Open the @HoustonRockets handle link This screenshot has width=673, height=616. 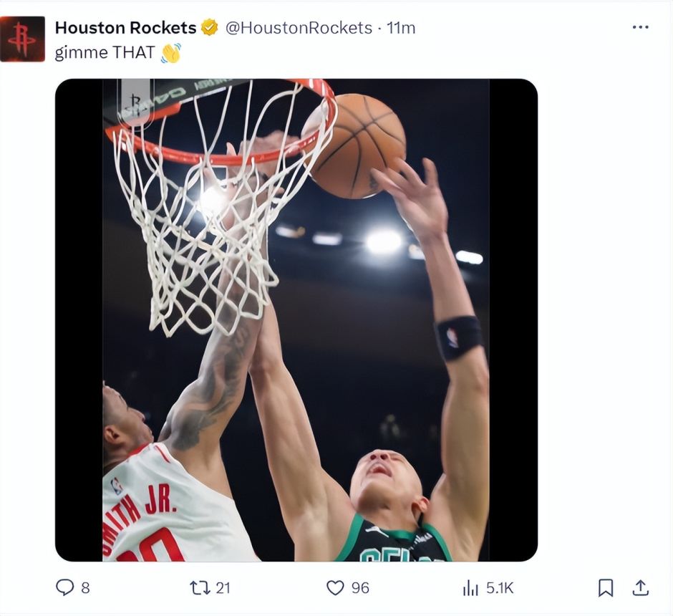[299, 28]
